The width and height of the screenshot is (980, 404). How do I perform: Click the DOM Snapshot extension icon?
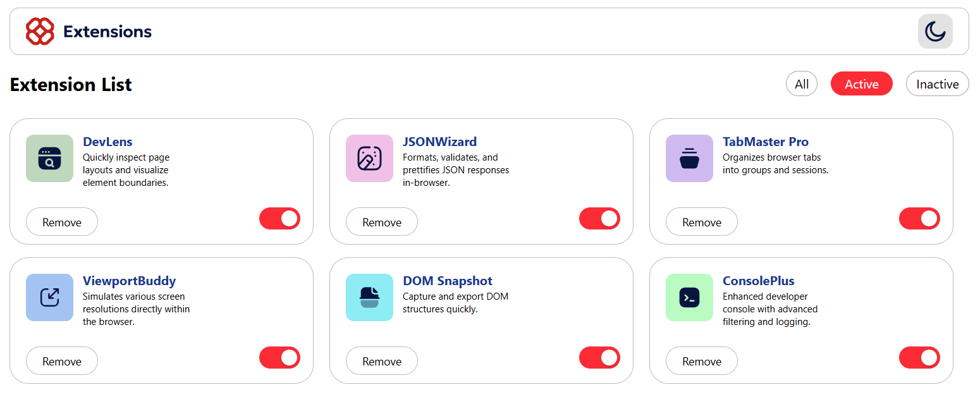coord(369,298)
